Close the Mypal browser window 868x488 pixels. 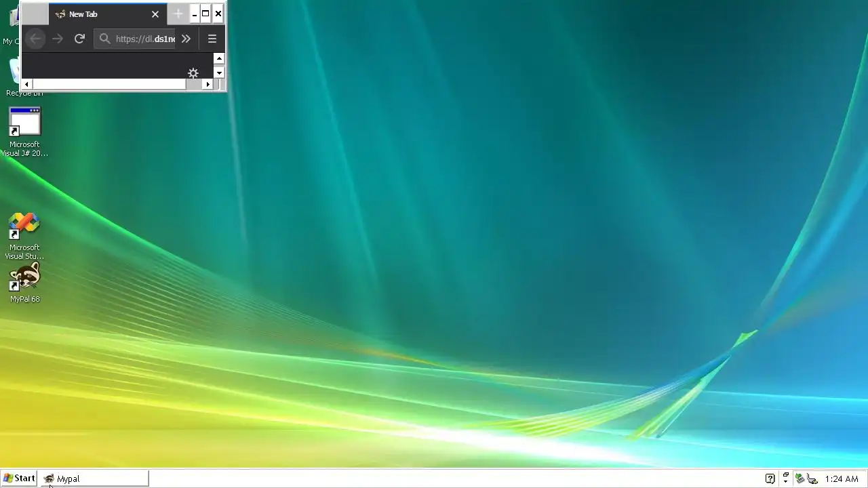coord(218,14)
